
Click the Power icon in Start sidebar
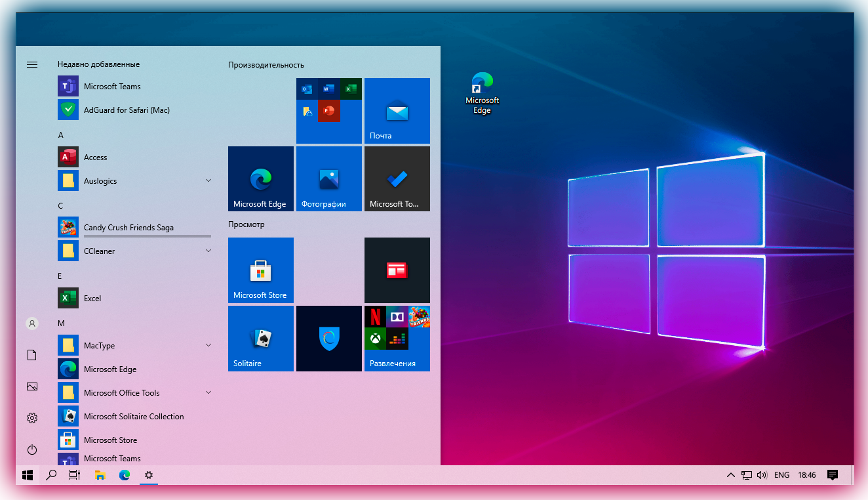pos(31,449)
